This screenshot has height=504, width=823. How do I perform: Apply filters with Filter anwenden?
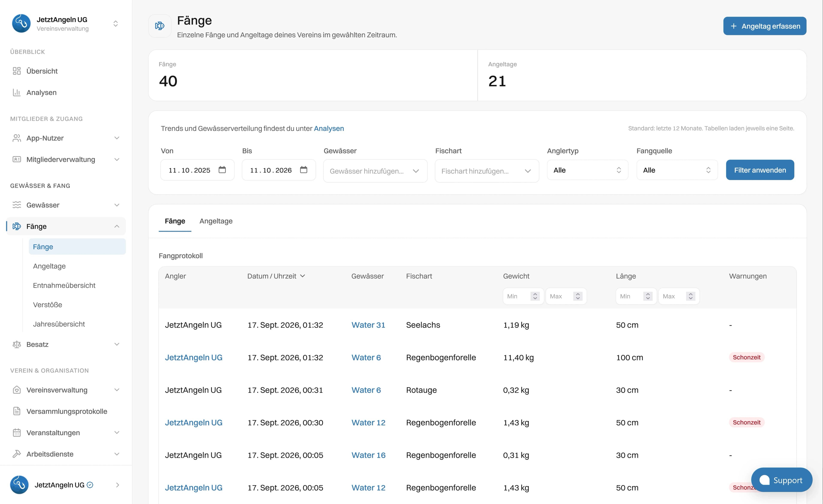[x=760, y=170]
